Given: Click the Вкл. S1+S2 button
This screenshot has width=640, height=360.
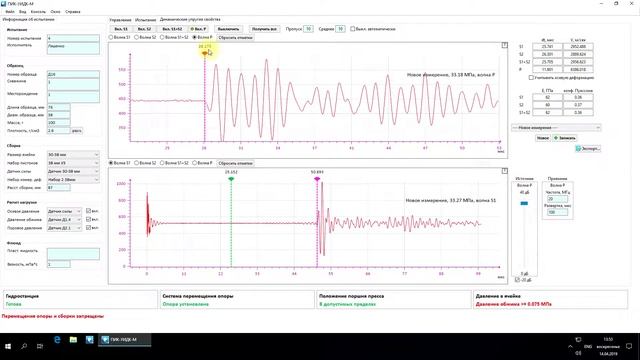Looking at the screenshot, I should (172, 29).
